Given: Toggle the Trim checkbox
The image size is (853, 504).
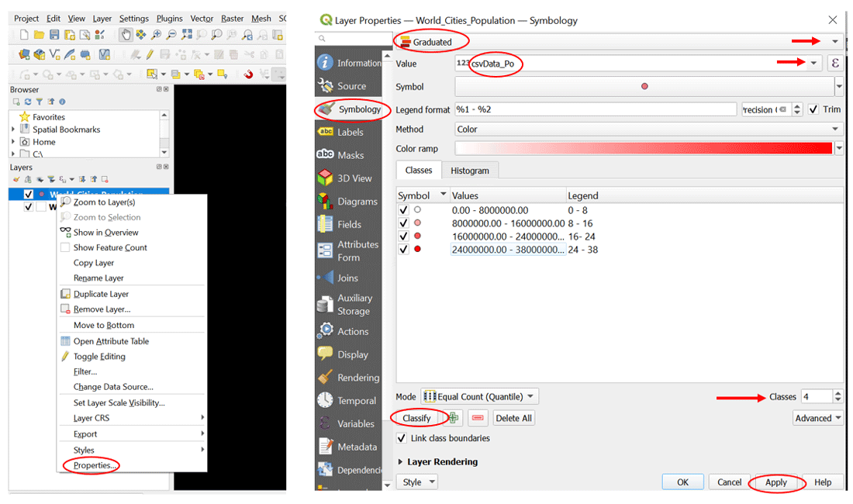Looking at the screenshot, I should click(813, 109).
